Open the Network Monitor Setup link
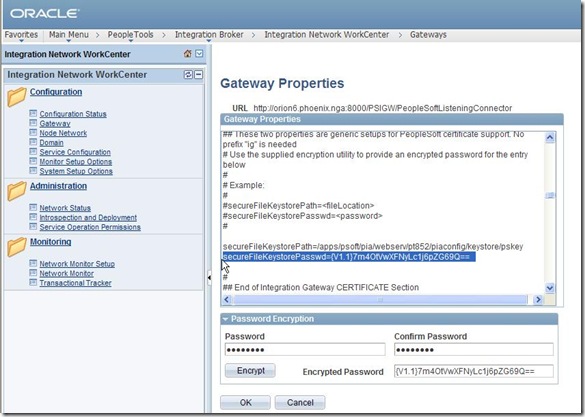Viewport: 585px width, 417px height. click(77, 264)
